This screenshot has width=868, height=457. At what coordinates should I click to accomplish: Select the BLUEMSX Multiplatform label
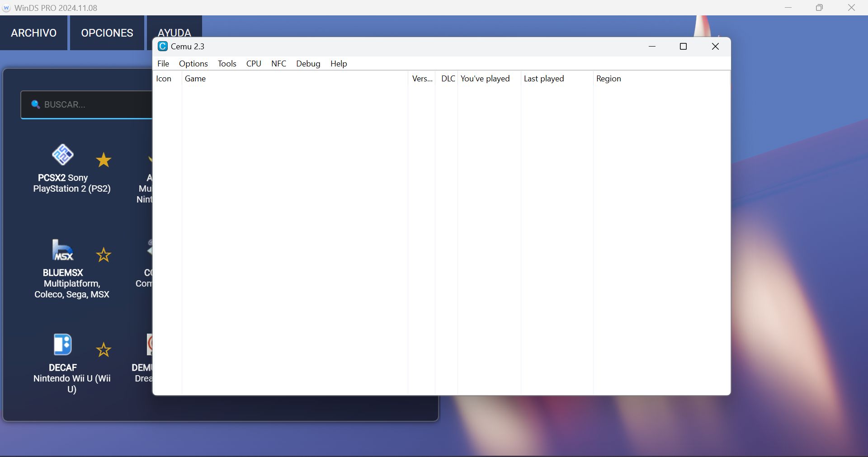[72, 283]
